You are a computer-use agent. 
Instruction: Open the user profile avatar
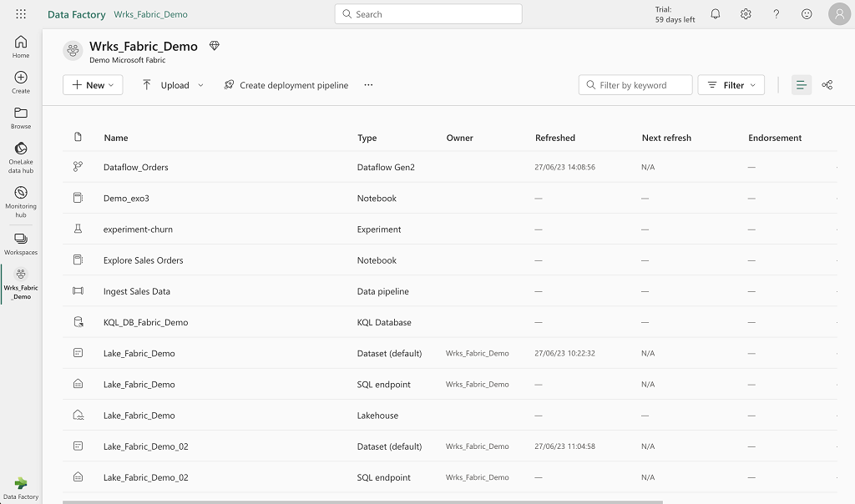(x=840, y=14)
